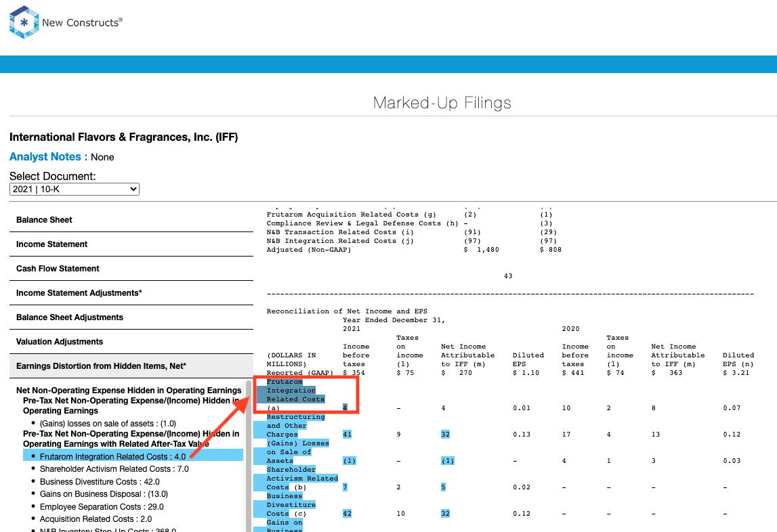
Task: Go to the Cash Flow Statement section
Action: pyautogui.click(x=131, y=269)
